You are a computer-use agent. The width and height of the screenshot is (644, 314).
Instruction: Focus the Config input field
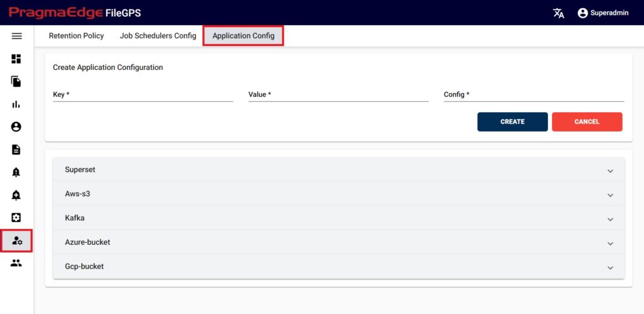tap(533, 94)
